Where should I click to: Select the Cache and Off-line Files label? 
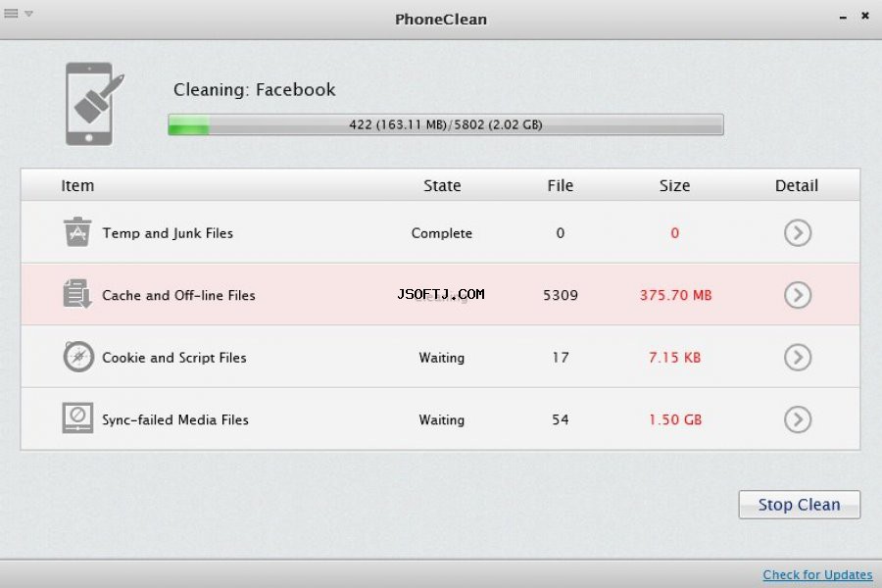pos(178,295)
